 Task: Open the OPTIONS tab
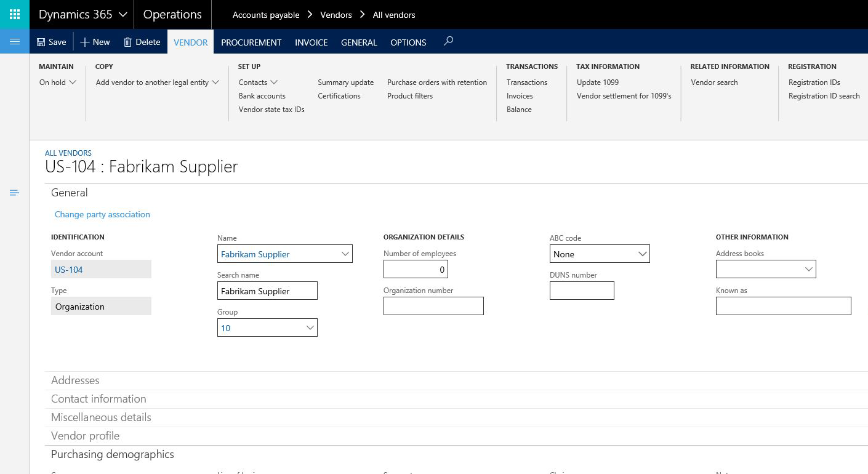[408, 42]
